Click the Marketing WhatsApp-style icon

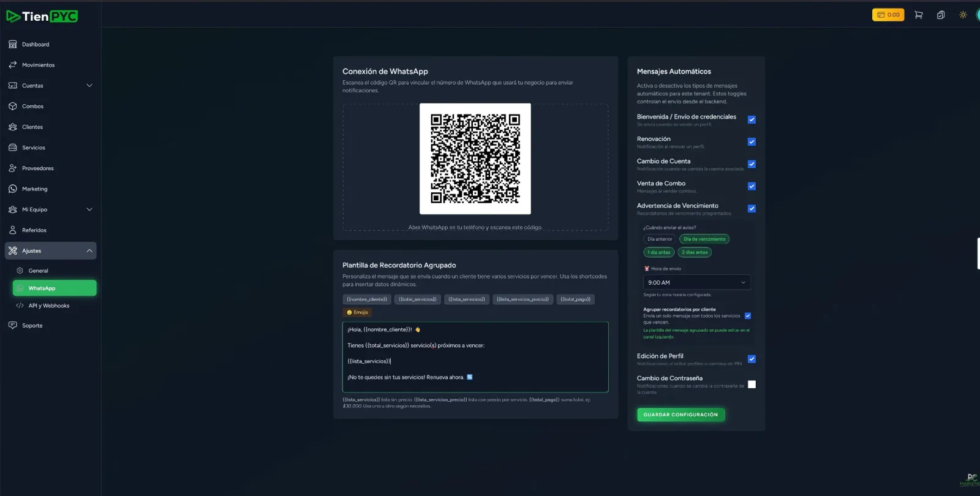pyautogui.click(x=13, y=189)
